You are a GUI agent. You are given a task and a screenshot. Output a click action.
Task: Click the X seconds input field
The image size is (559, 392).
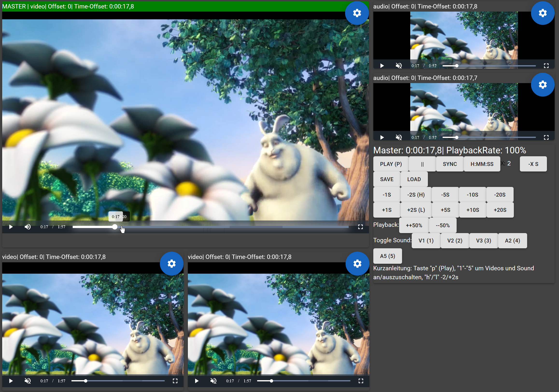512,164
